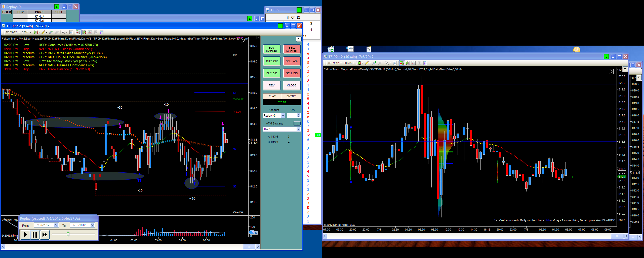Place a SELL BID order

click(292, 73)
